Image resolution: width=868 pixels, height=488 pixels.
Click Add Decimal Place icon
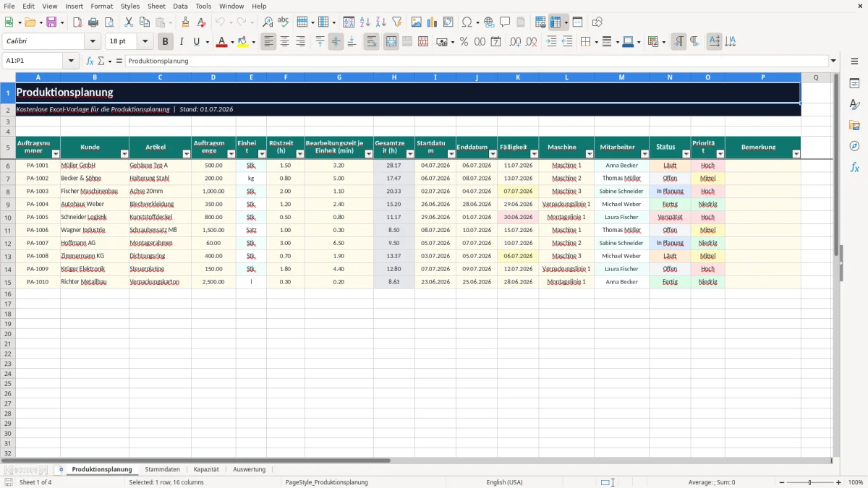point(516,42)
